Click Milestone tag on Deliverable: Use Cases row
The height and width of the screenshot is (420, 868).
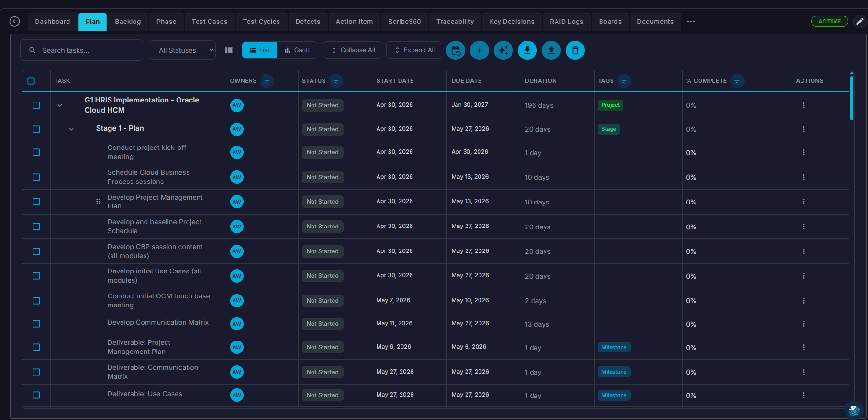614,395
